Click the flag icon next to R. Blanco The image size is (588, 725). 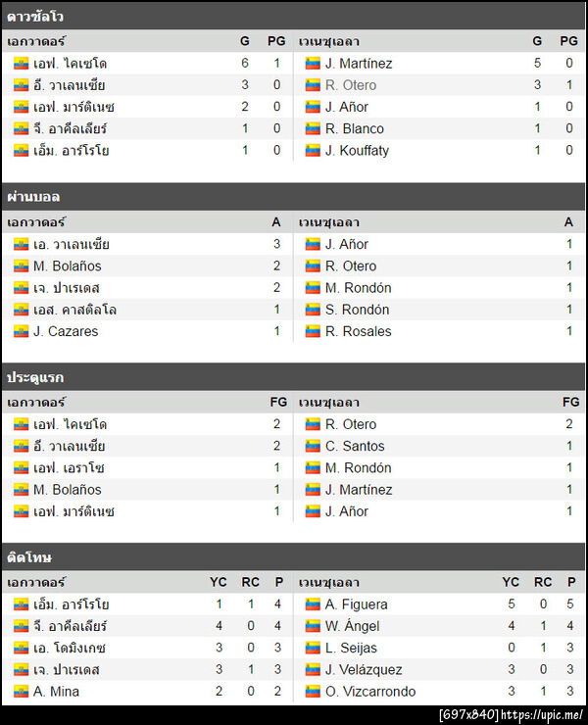314,129
